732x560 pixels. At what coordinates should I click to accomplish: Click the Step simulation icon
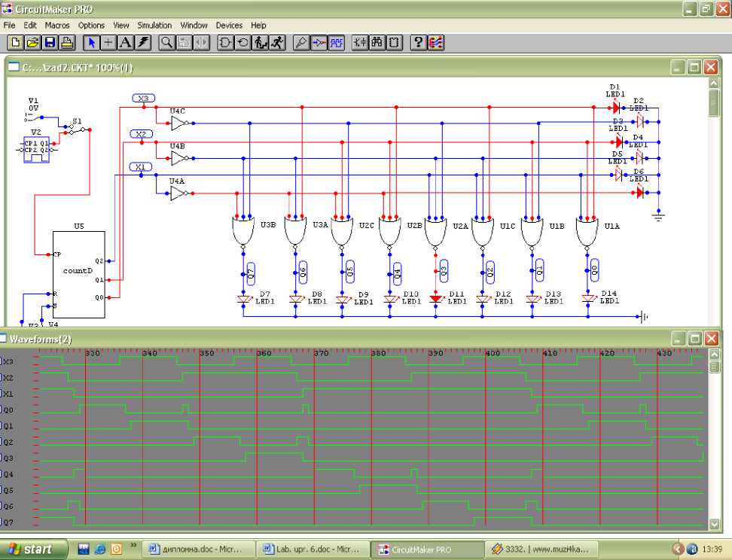click(x=261, y=43)
